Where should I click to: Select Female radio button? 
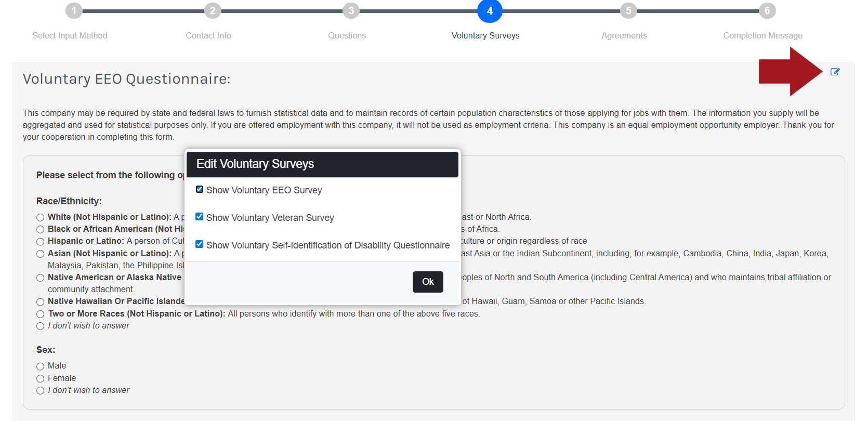[41, 378]
